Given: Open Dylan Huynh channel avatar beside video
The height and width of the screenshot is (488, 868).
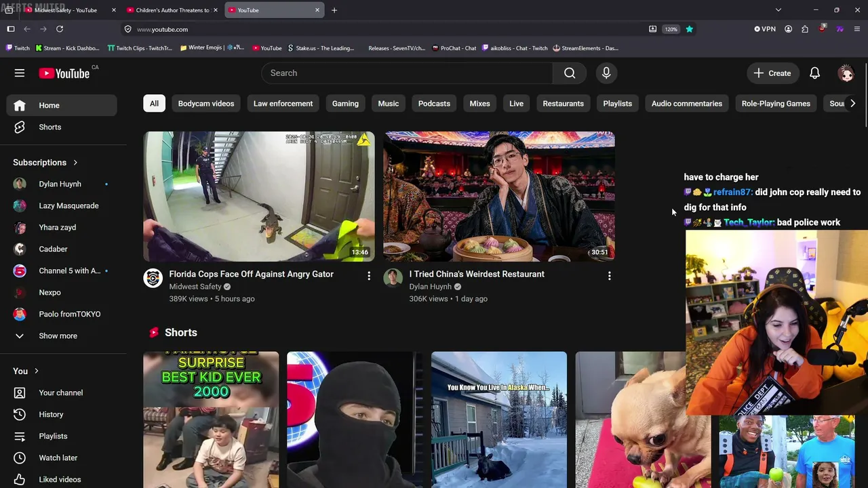Looking at the screenshot, I should point(393,278).
